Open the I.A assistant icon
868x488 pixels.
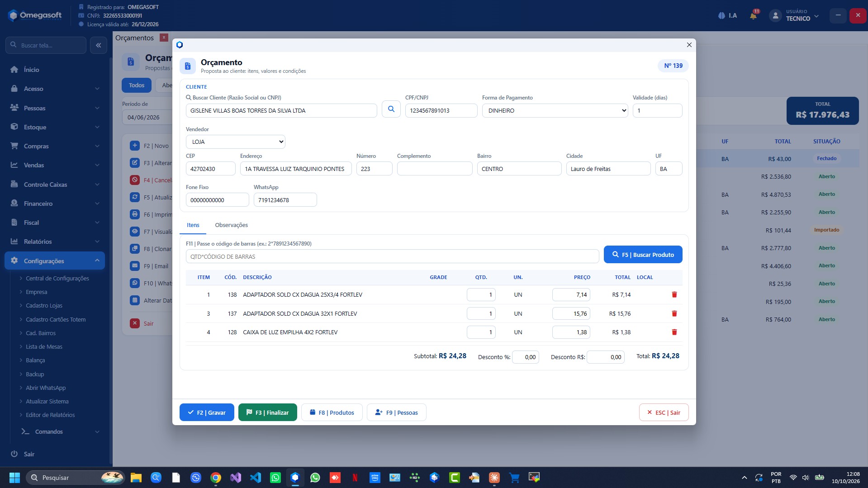tap(727, 15)
